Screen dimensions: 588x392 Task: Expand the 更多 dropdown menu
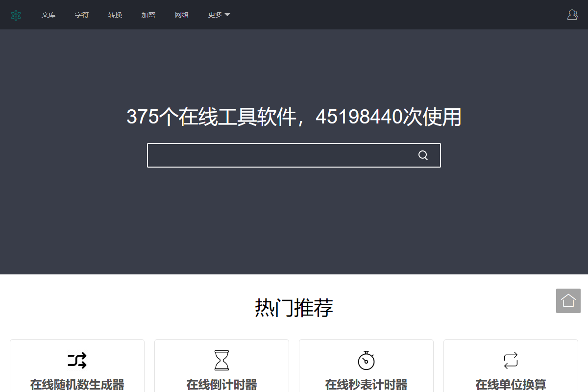(x=219, y=15)
